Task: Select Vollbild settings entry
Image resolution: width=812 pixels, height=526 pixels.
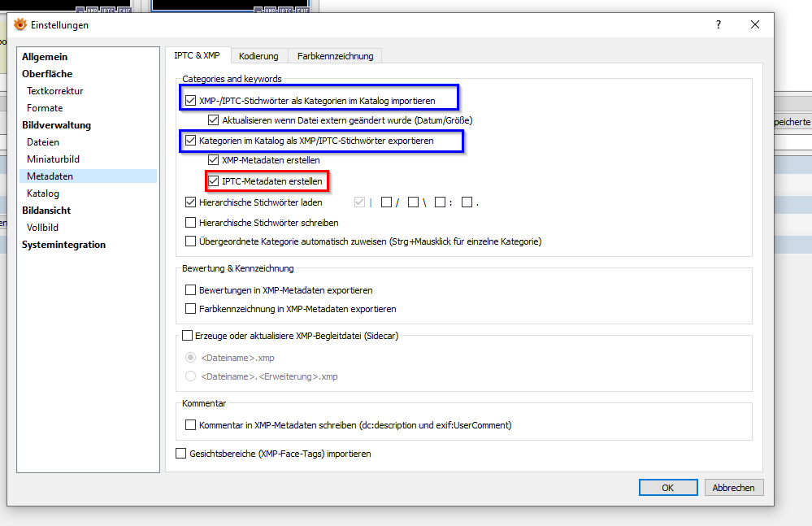Action: pyautogui.click(x=42, y=228)
